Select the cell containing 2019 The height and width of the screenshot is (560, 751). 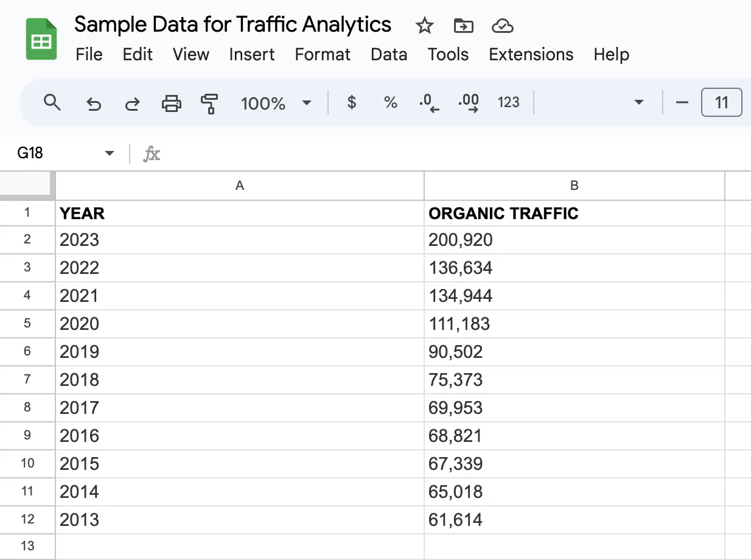(240, 352)
